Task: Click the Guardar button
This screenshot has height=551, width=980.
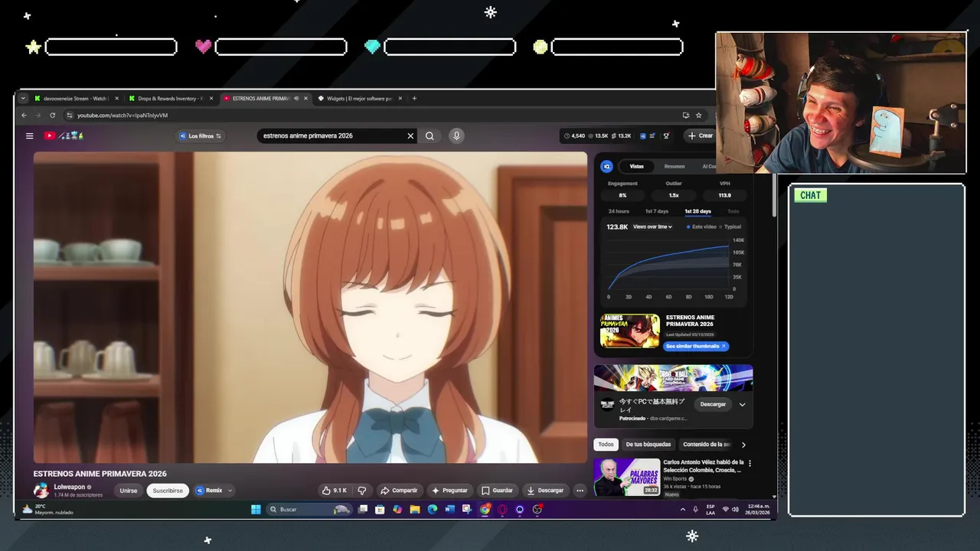Action: pos(497,491)
